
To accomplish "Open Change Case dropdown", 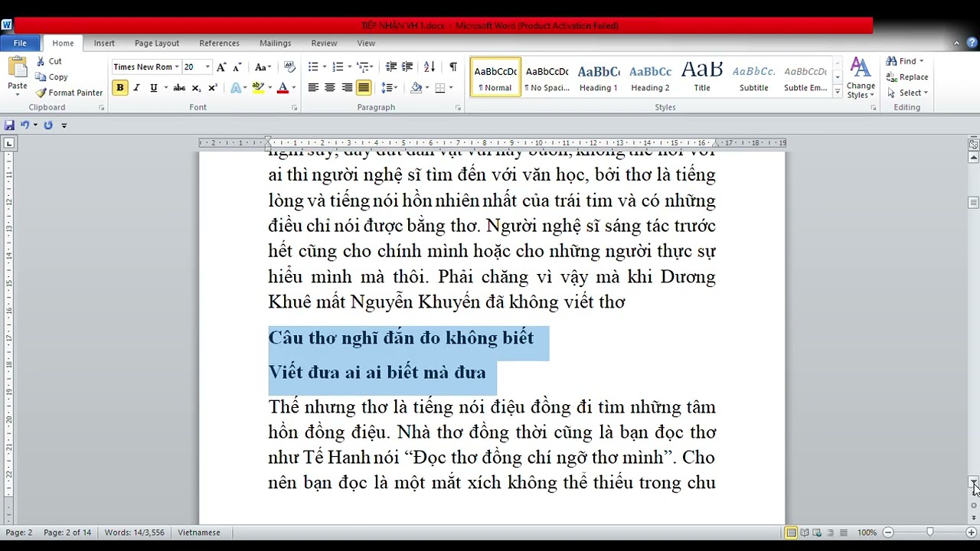I will click(x=263, y=67).
